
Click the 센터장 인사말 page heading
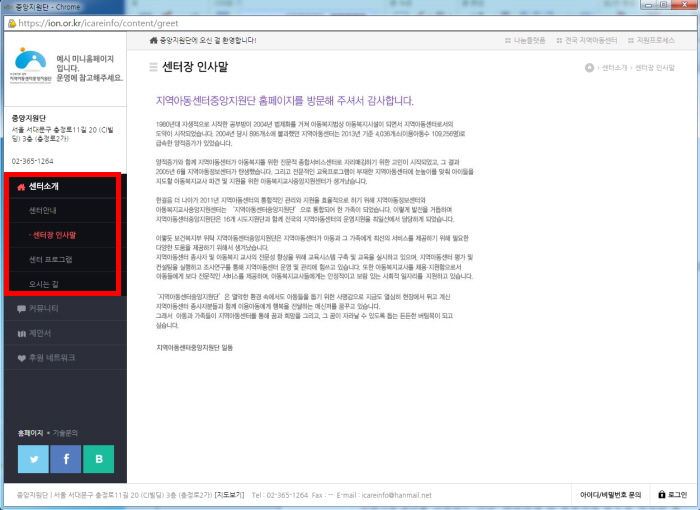point(195,67)
